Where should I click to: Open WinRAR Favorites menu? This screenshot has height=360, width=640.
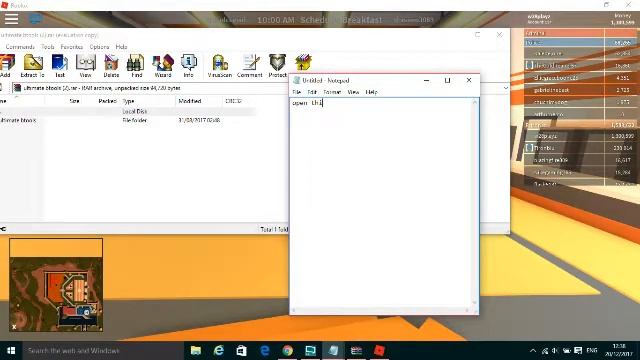point(72,47)
